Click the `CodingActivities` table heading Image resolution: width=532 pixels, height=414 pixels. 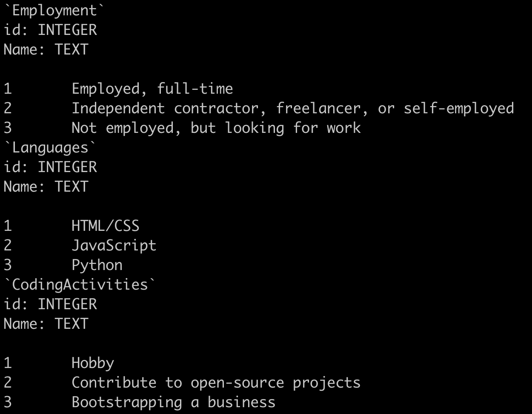tap(80, 285)
